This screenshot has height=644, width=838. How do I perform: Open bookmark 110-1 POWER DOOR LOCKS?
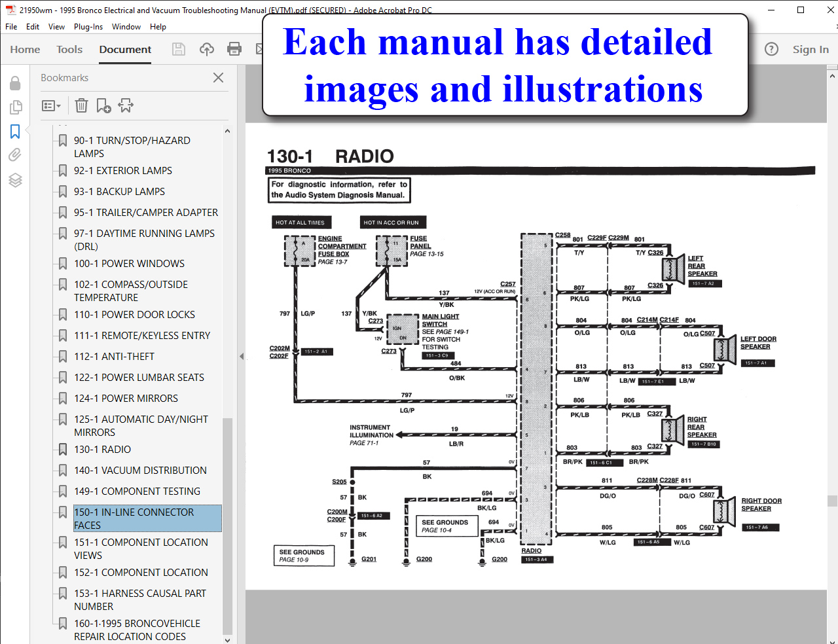pos(134,314)
